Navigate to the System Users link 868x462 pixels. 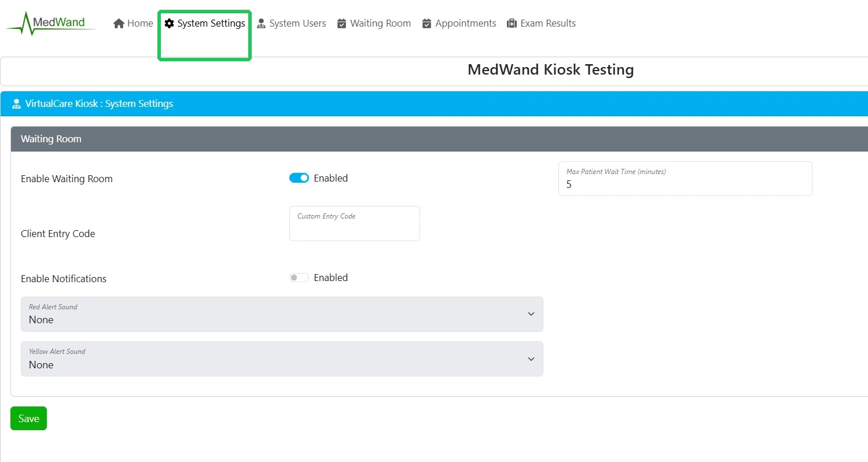pos(297,24)
